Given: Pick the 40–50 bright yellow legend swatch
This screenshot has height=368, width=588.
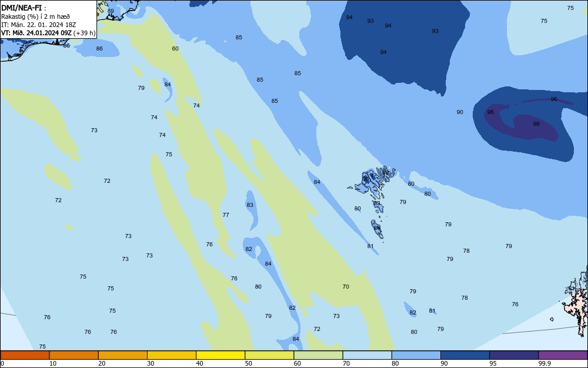Looking at the screenshot, I should click(220, 355).
